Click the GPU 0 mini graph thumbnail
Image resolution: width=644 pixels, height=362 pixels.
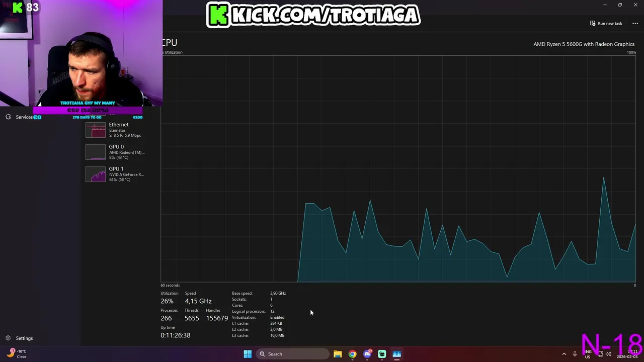point(96,152)
